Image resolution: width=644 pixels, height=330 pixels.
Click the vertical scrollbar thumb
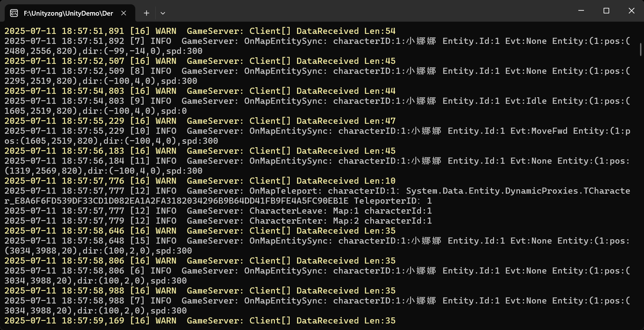[x=641, y=49]
